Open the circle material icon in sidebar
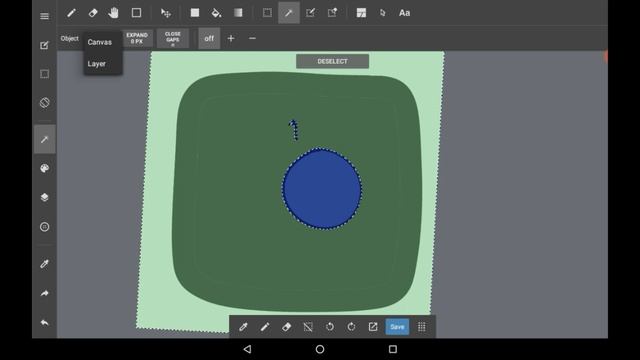The image size is (640, 360). 44,227
